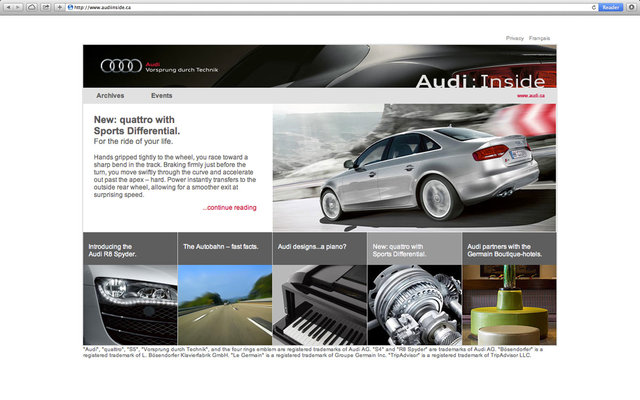Open the downloads button in the toolbar

(x=631, y=7)
